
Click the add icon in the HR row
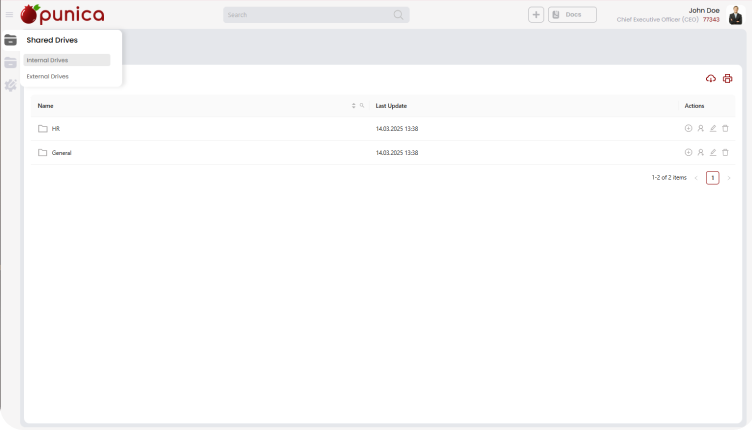click(x=688, y=128)
